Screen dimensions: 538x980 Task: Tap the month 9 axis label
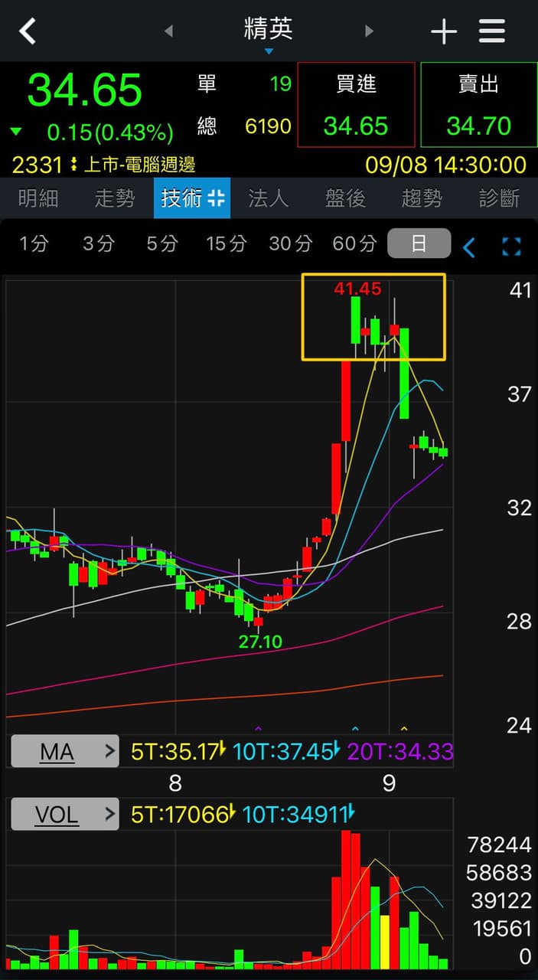(389, 783)
